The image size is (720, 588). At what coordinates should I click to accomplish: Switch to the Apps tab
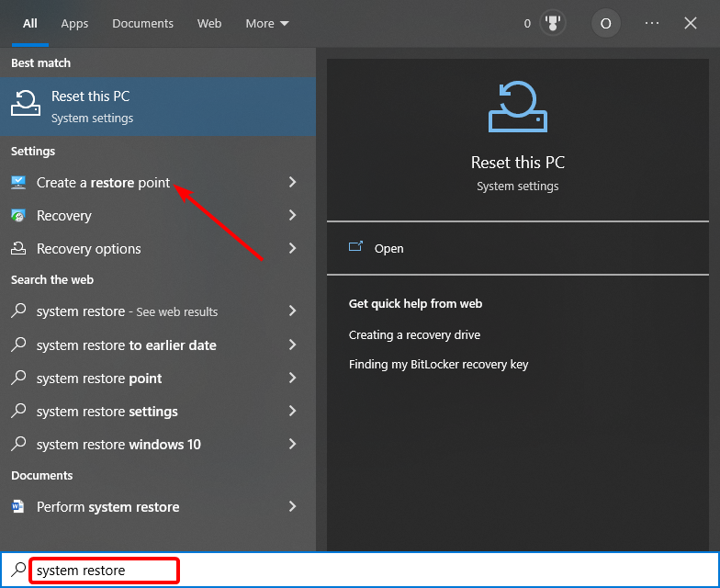74,24
